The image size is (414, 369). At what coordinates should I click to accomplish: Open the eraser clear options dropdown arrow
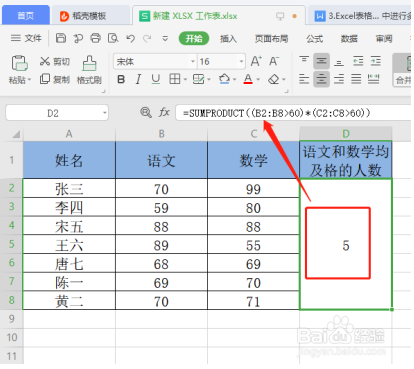tap(284, 80)
